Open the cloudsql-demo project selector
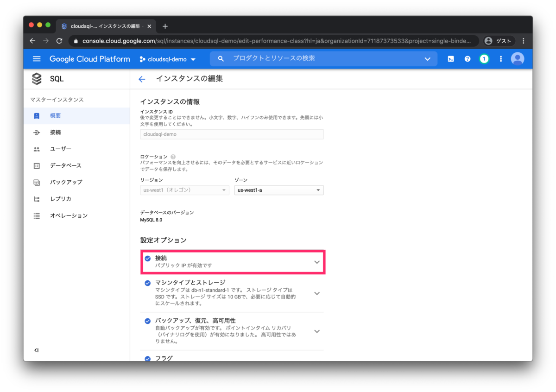This screenshot has height=392, width=556. pos(168,59)
